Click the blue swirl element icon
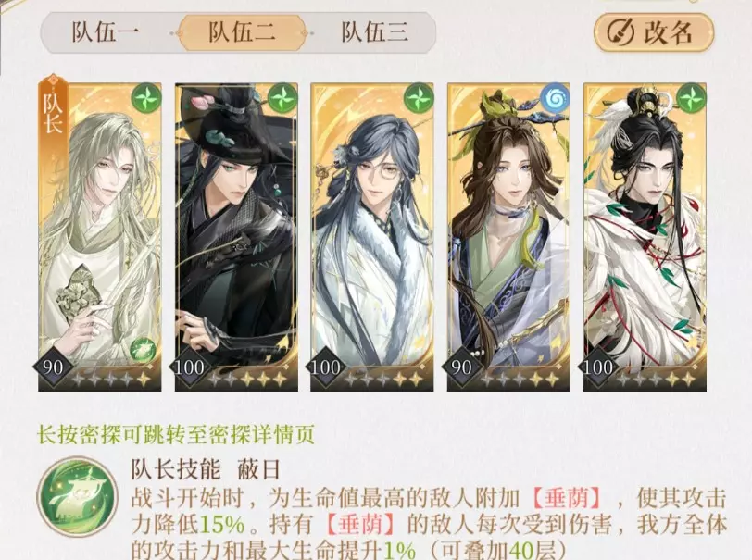The height and width of the screenshot is (560, 752). pos(555,99)
